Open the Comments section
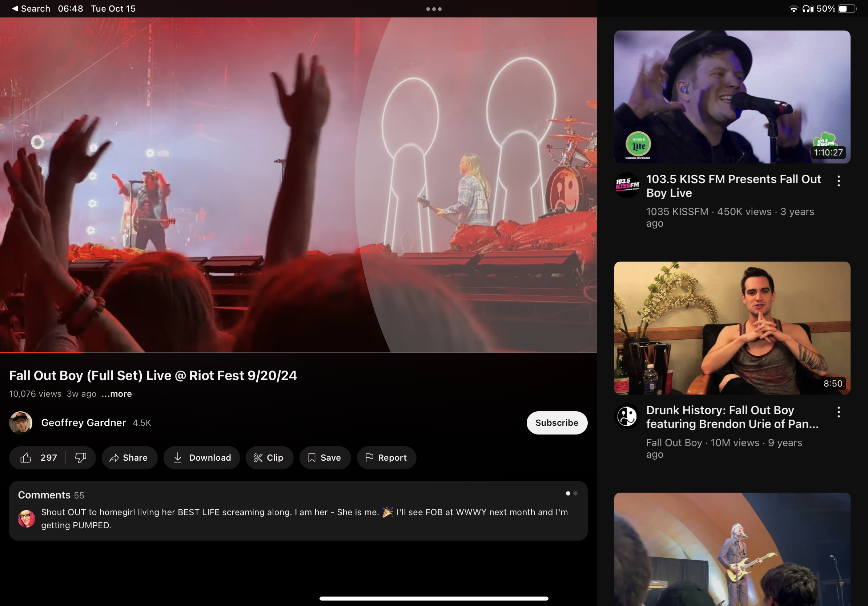This screenshot has width=868, height=606. click(298, 510)
